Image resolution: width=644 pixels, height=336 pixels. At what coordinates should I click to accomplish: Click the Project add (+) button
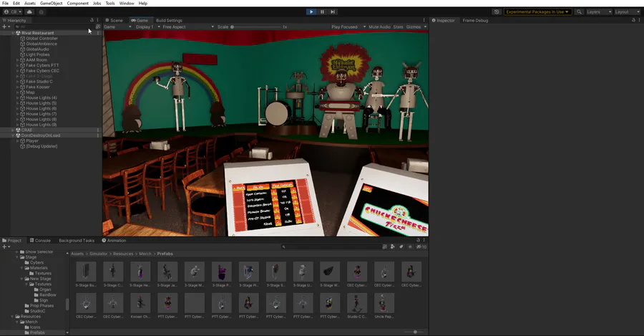click(x=6, y=246)
